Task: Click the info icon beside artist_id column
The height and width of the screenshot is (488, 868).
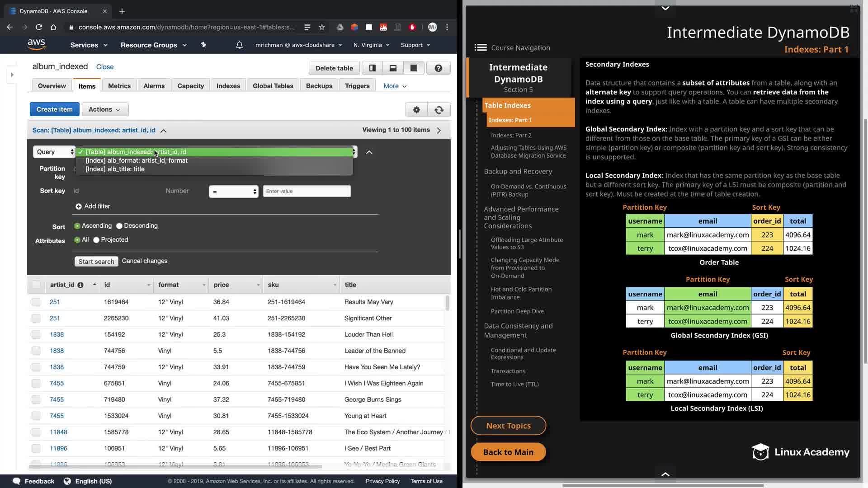Action: pos(80,285)
